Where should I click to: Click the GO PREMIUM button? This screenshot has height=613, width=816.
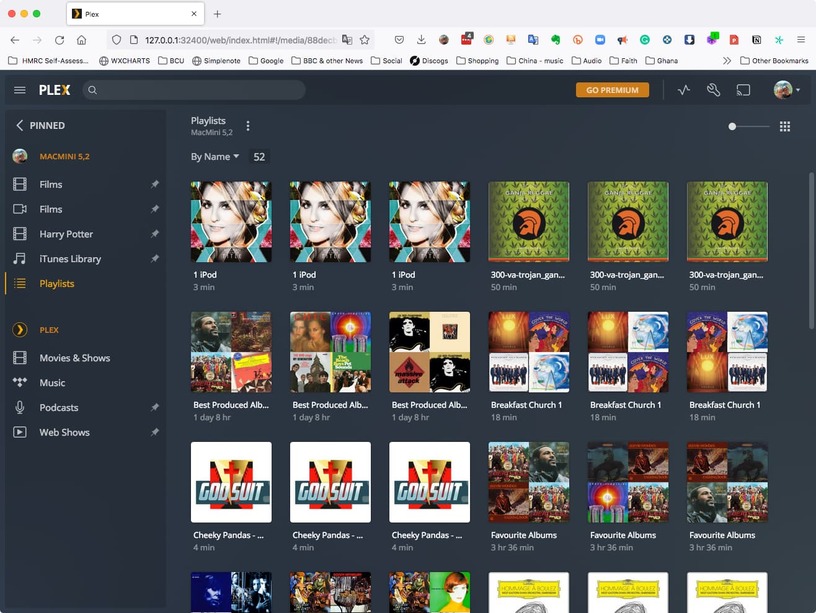coord(612,90)
